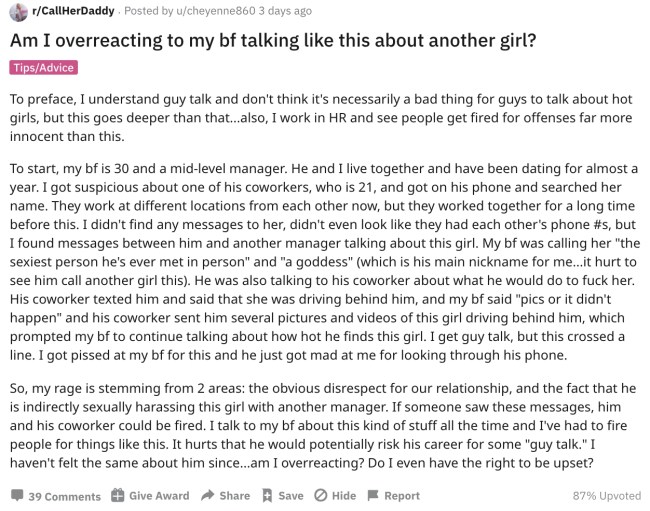650x511 pixels.
Task: Click the comments speech bubble icon
Action: (17, 495)
